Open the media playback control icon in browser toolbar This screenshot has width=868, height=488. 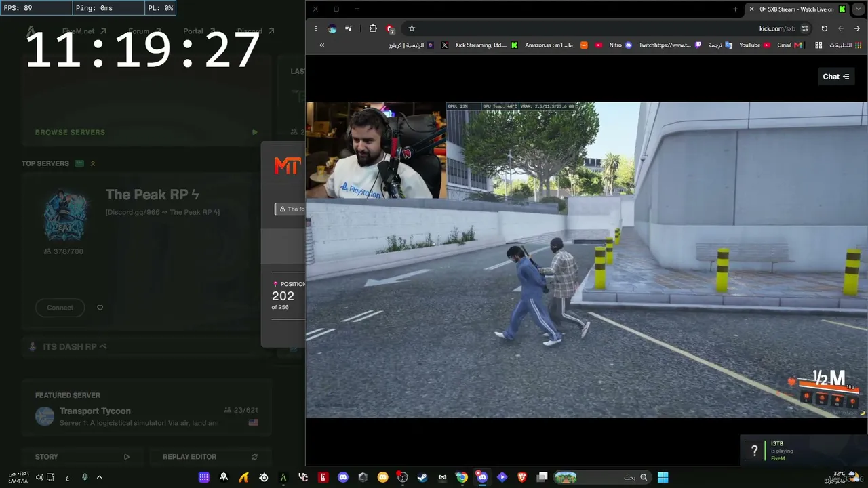[349, 28]
